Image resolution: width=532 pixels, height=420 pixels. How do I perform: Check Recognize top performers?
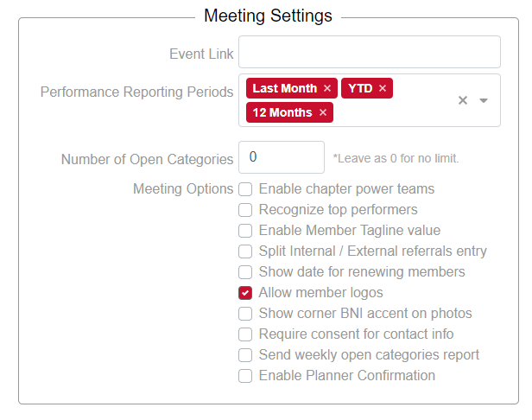[x=245, y=210]
